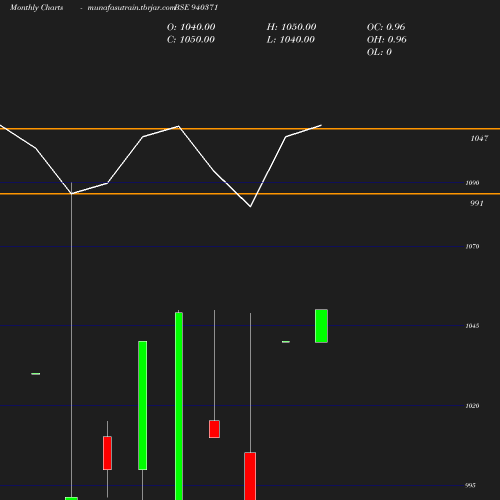Click the "995" price axis label
Image resolution: width=500 pixels, height=500 pixels.
[x=470, y=485]
